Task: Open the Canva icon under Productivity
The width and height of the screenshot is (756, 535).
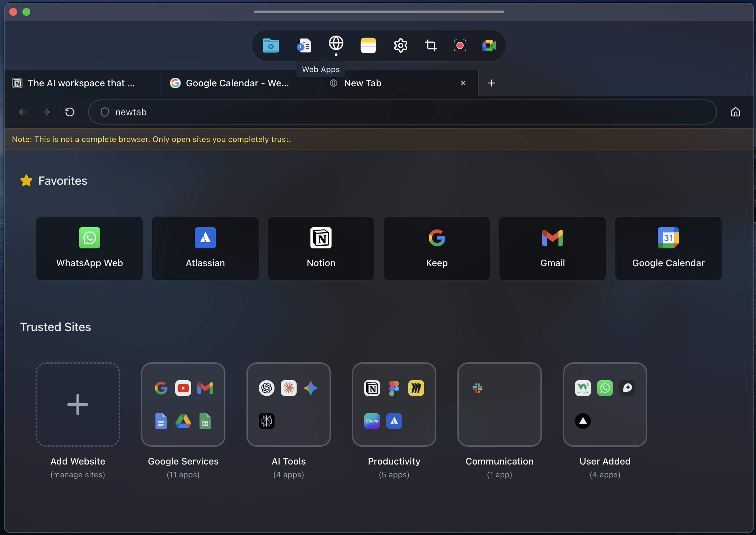Action: 372,421
